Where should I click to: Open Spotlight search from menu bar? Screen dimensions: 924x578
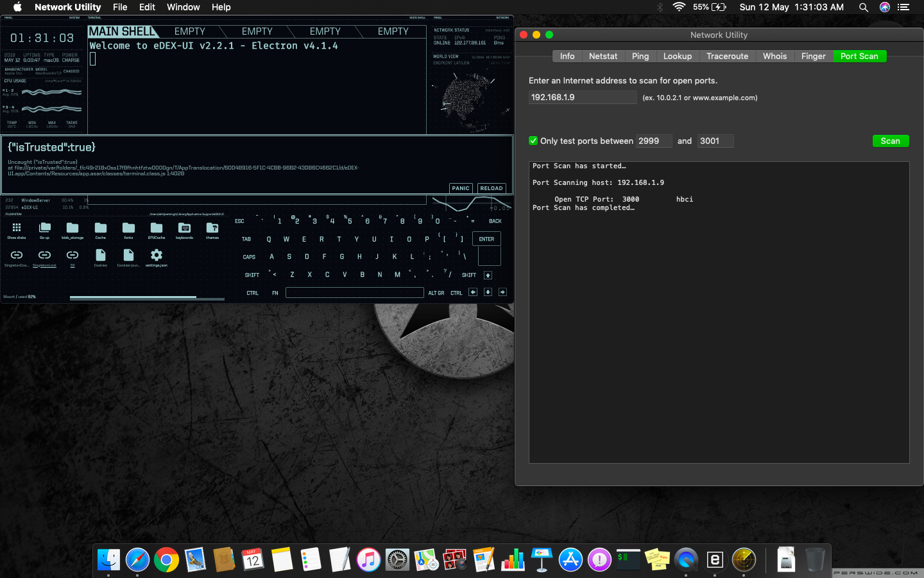coord(864,7)
